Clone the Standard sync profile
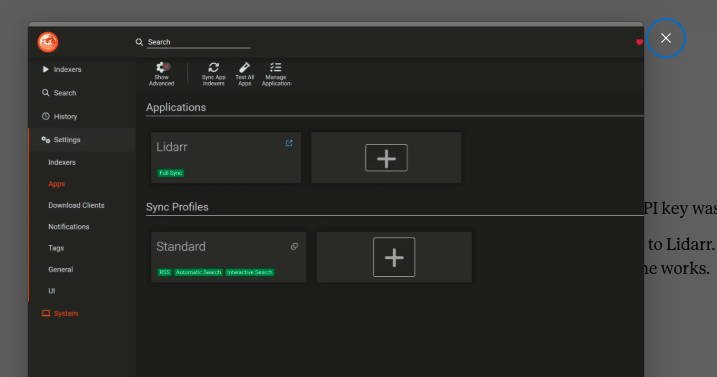The image size is (717, 377). 294,247
